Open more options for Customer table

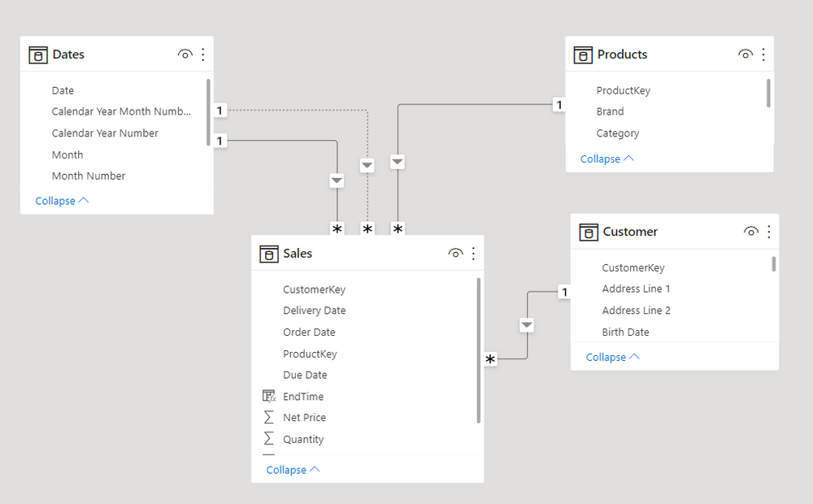coord(769,232)
